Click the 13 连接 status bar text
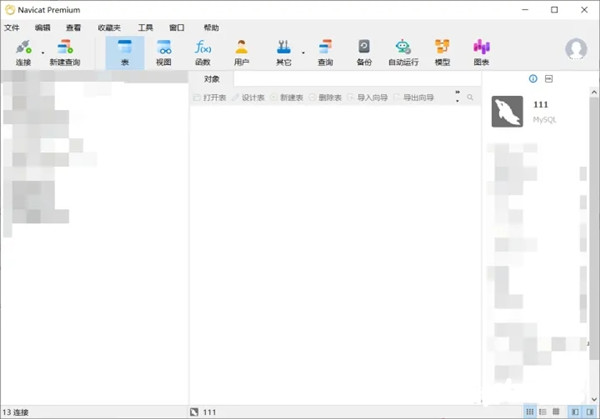Viewport: 600px width, 419px height. point(15,412)
